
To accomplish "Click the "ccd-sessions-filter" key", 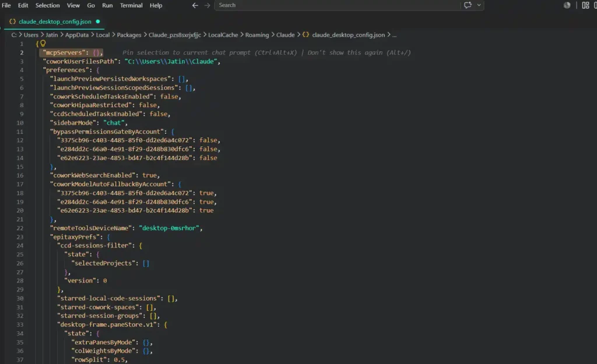I will pos(94,246).
